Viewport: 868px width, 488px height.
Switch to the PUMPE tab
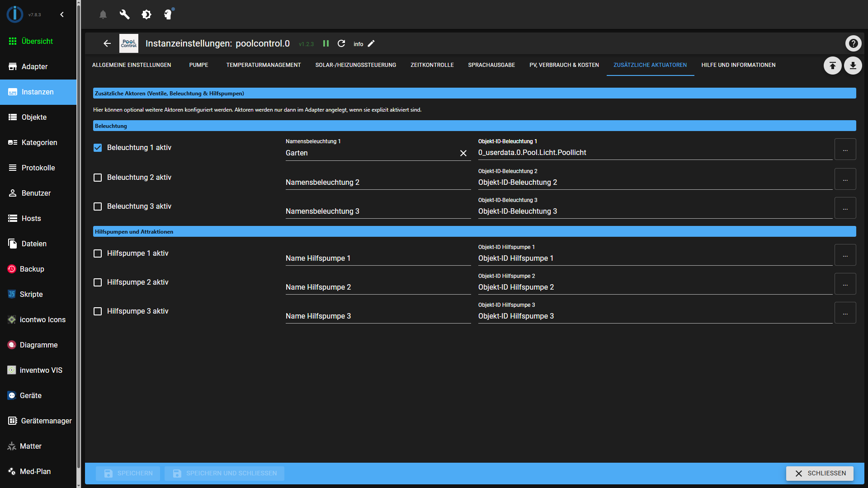[x=198, y=65]
